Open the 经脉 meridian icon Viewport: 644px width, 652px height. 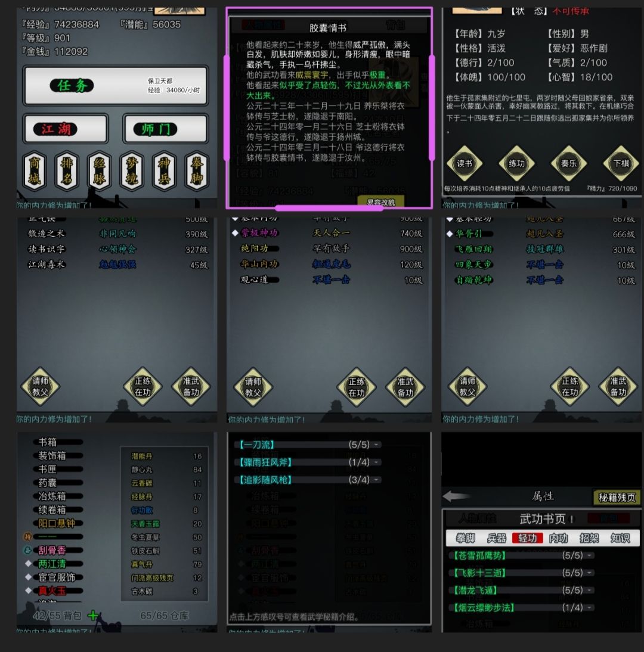(x=100, y=170)
